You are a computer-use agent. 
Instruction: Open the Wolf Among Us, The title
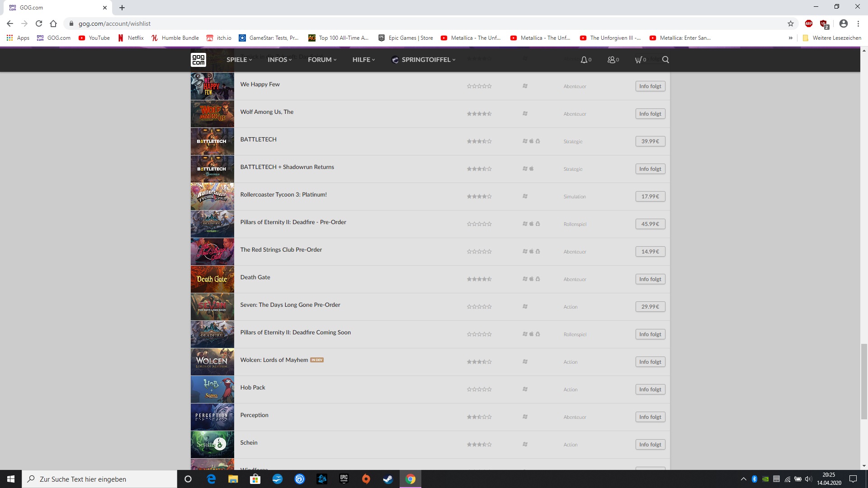[267, 112]
